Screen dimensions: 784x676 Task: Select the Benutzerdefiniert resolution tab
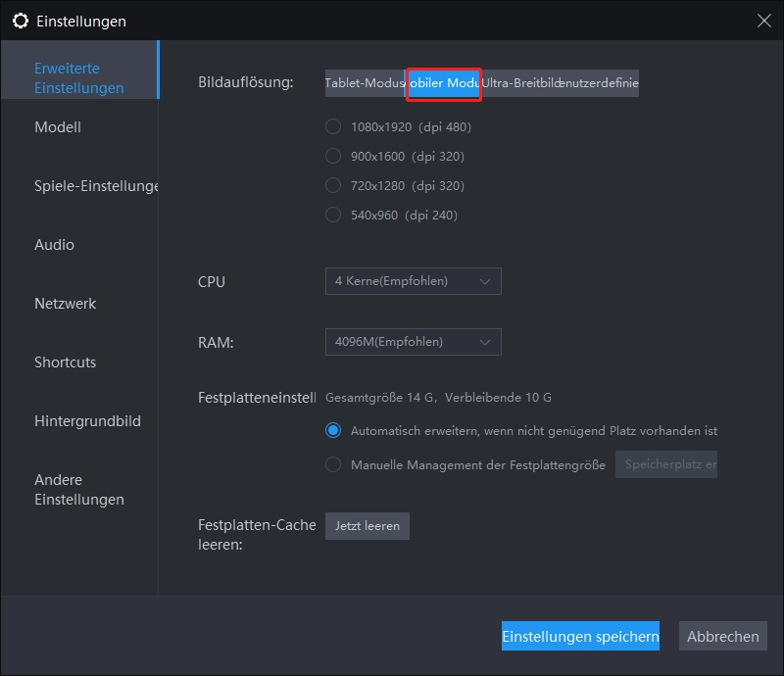tap(600, 83)
